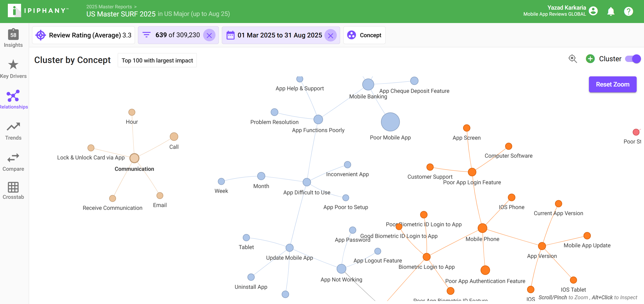Click the 2025 Master Reports breadcrumb
This screenshot has height=304, width=644.
point(109,7)
